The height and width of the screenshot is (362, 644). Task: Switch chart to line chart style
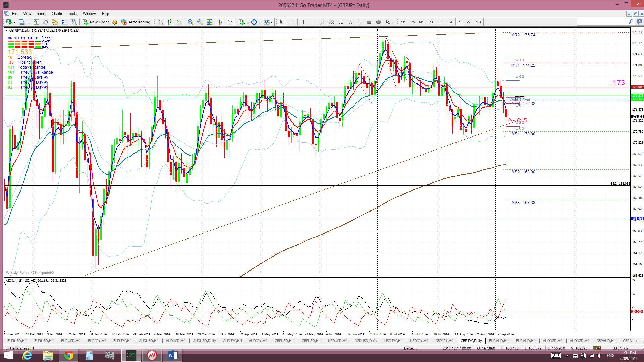[x=179, y=22]
